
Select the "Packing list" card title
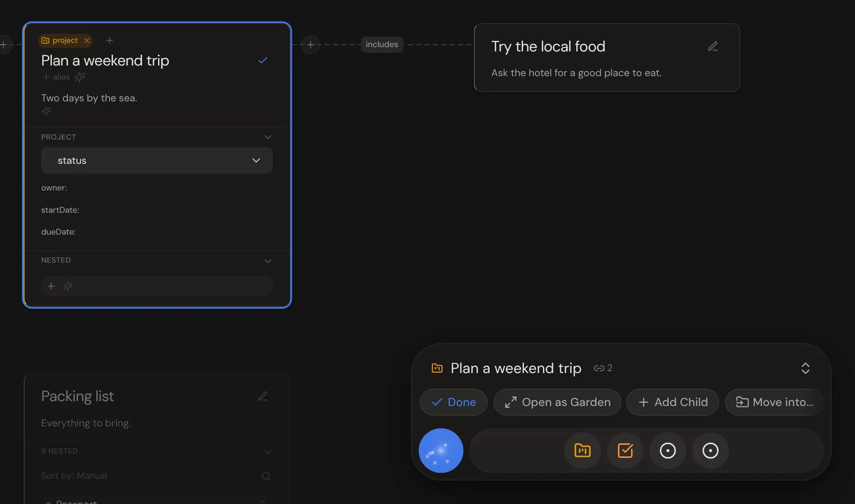(77, 396)
